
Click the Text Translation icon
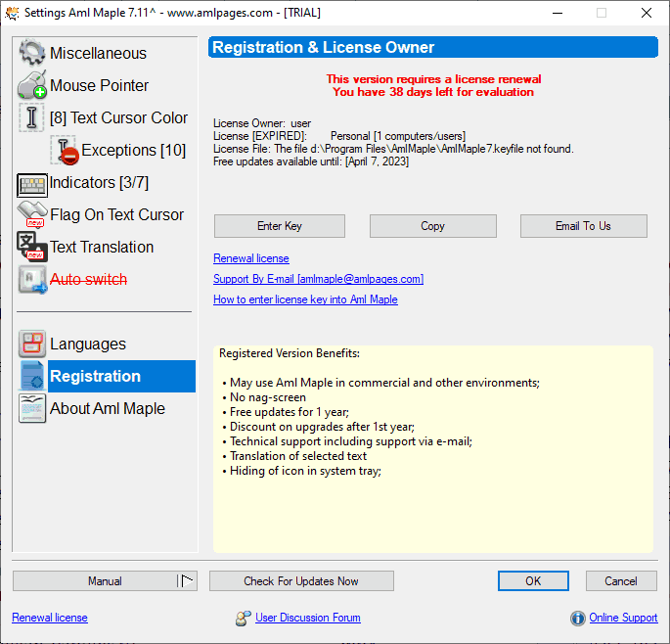pyautogui.click(x=32, y=247)
